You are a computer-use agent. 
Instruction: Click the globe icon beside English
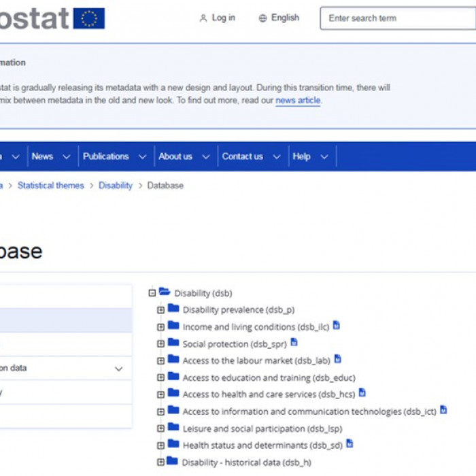pyautogui.click(x=262, y=18)
